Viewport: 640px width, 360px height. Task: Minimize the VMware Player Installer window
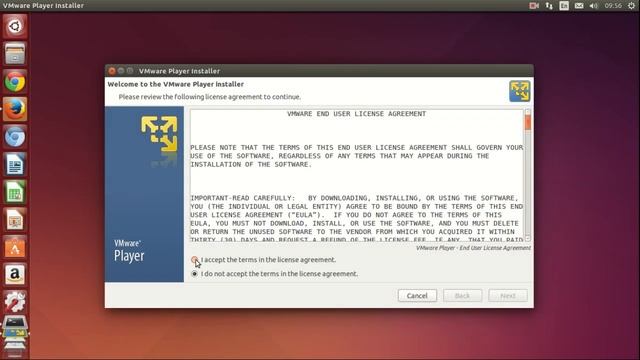pyautogui.click(x=121, y=71)
